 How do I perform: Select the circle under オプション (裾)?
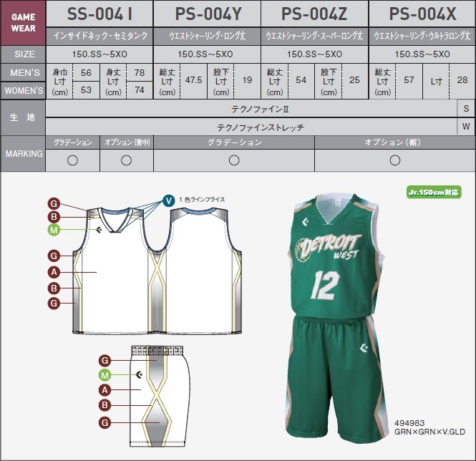tap(394, 160)
